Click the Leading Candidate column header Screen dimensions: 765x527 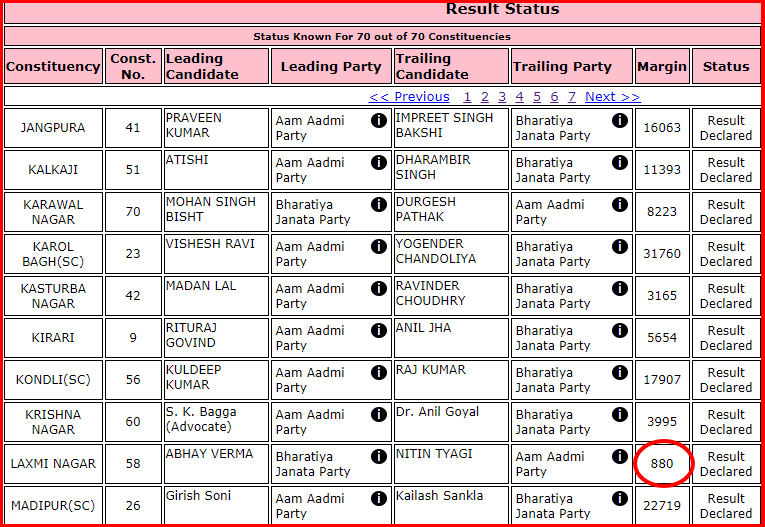pos(216,66)
